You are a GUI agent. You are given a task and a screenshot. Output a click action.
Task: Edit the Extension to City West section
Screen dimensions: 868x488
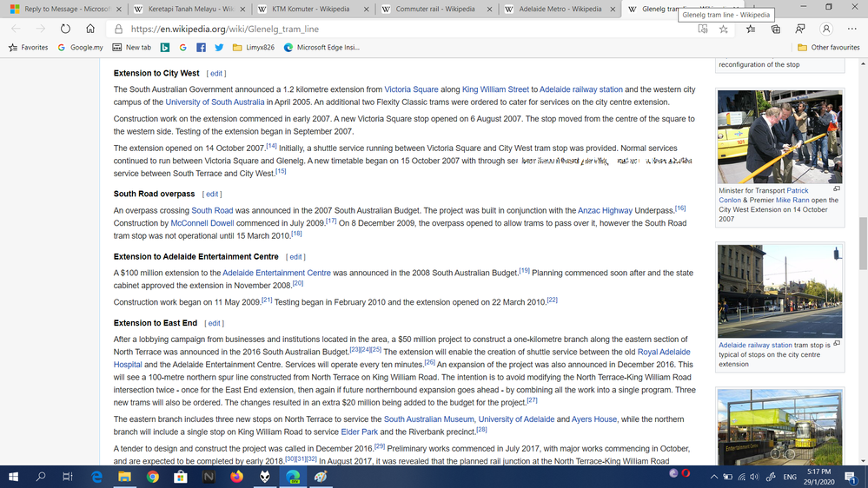pyautogui.click(x=215, y=73)
